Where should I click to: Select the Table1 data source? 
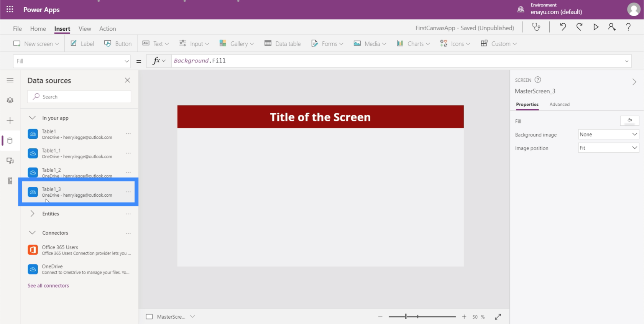pyautogui.click(x=79, y=134)
